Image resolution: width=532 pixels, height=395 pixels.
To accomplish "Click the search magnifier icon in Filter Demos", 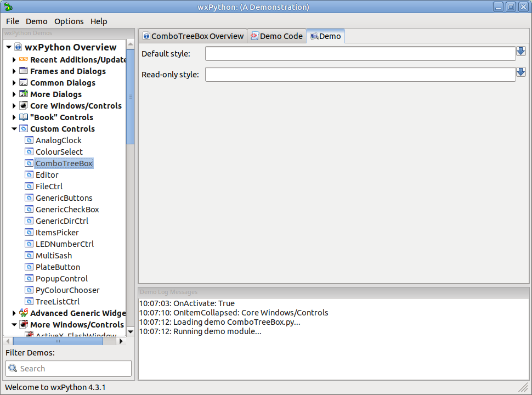I will point(13,368).
